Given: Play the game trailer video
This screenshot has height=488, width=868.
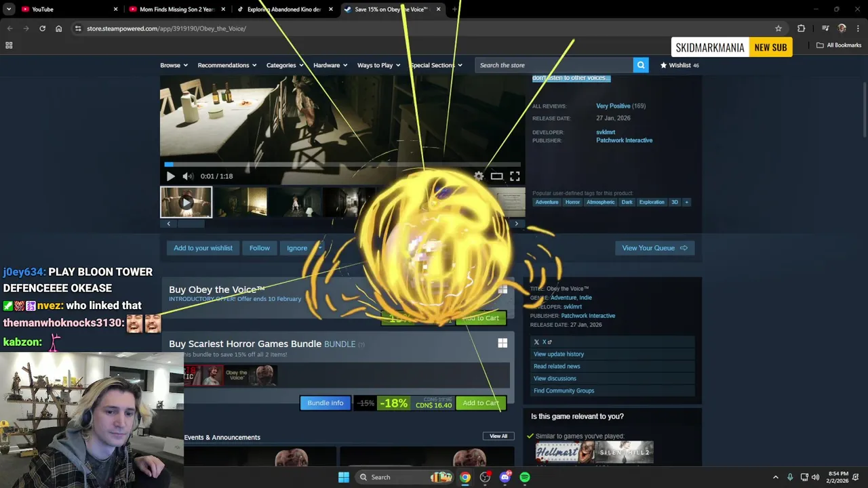Looking at the screenshot, I should (170, 176).
